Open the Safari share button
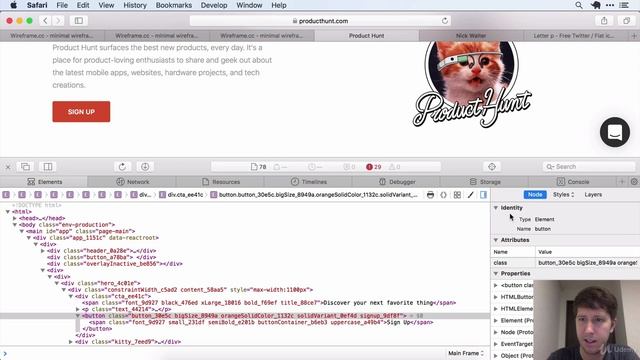This screenshot has width=640, height=360. (x=604, y=20)
